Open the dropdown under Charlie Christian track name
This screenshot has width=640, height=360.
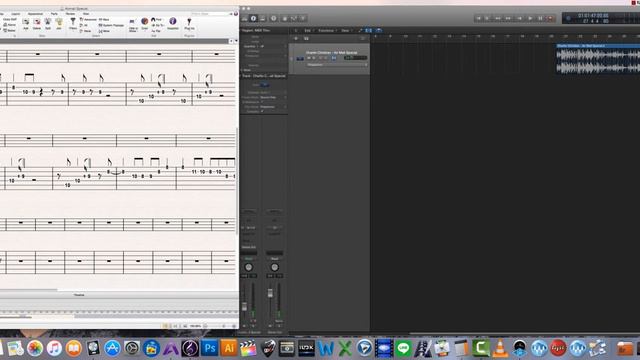(x=336, y=64)
